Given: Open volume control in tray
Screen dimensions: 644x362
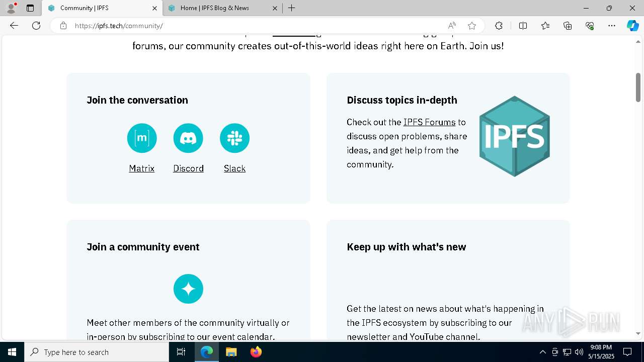Looking at the screenshot, I should (x=579, y=352).
